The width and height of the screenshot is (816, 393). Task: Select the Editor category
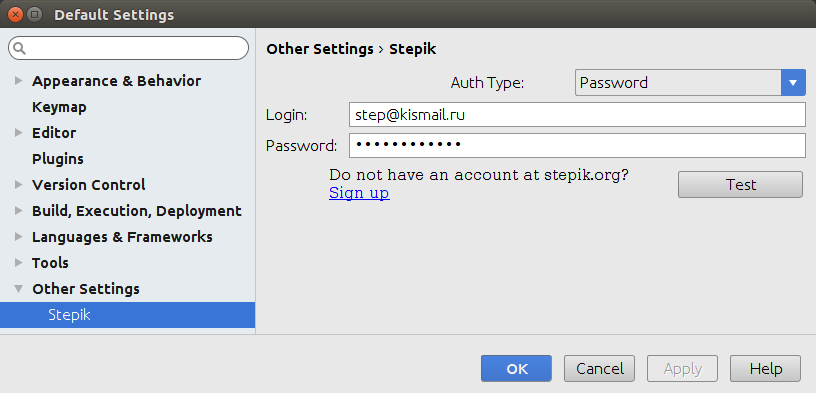point(54,133)
